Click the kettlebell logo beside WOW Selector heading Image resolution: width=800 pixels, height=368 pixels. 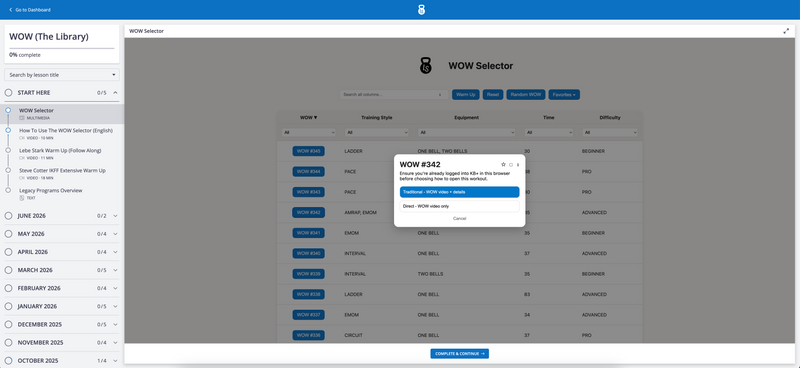click(426, 66)
